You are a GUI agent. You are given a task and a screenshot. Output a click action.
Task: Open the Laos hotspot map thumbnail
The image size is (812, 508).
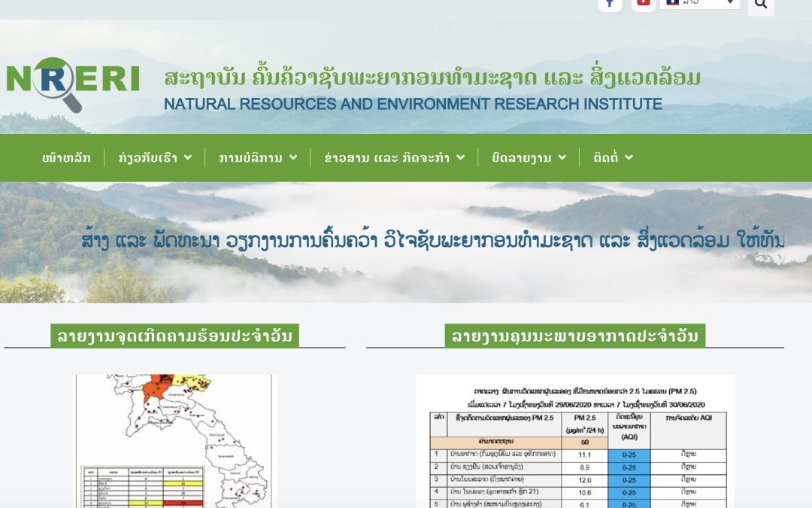point(176,441)
